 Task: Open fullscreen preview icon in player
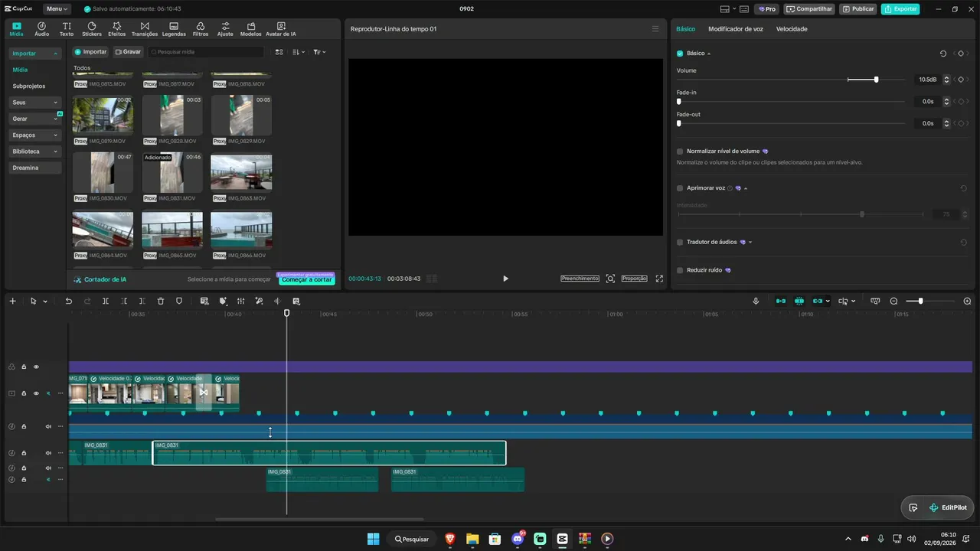[x=659, y=279]
